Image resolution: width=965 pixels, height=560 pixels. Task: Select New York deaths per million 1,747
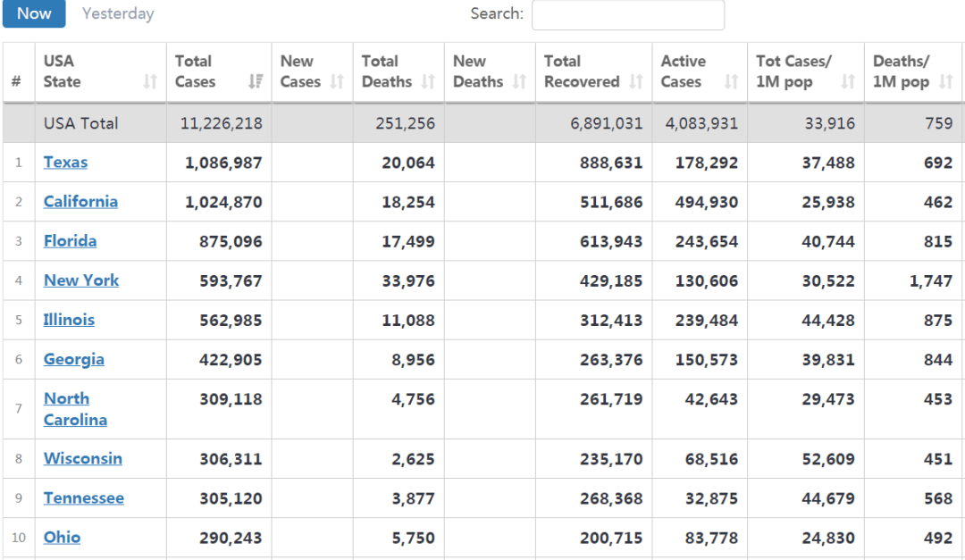click(x=931, y=280)
